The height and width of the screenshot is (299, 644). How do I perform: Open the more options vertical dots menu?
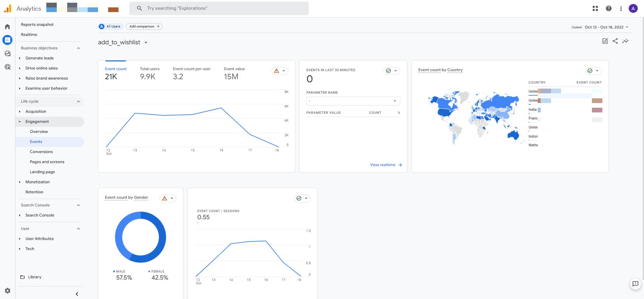pyautogui.click(x=621, y=8)
